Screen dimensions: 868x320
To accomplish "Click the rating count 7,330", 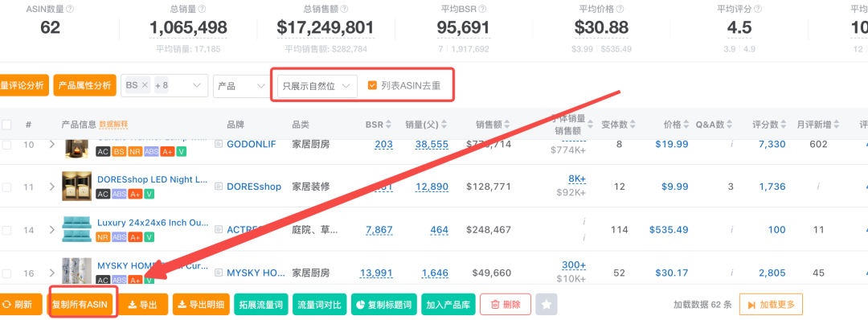I will tap(772, 145).
